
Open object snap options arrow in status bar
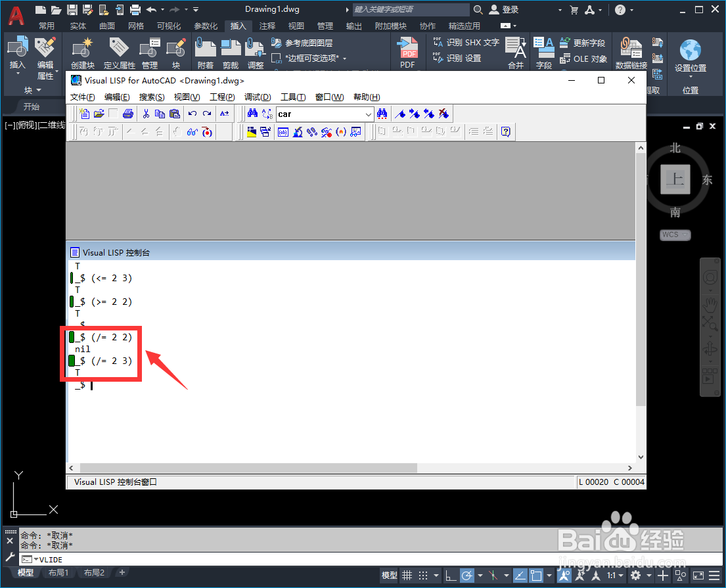click(x=549, y=576)
